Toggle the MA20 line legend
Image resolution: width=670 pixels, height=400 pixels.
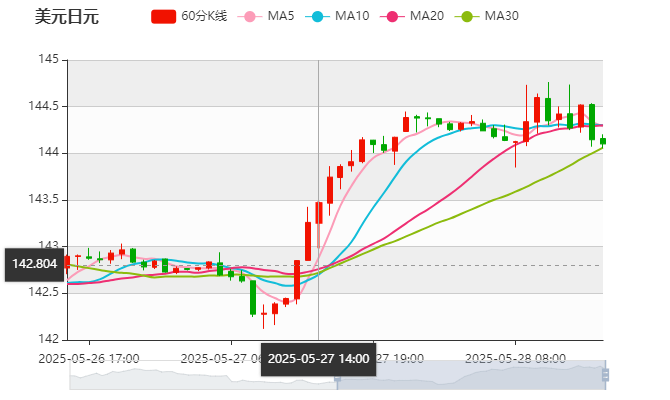click(x=412, y=16)
